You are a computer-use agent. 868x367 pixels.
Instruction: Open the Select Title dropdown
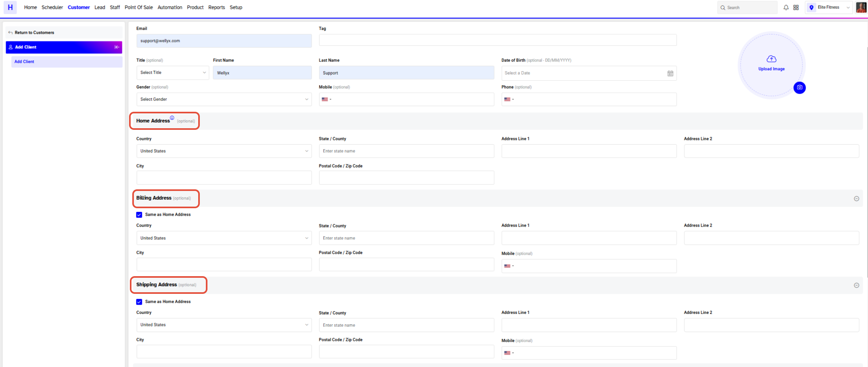[173, 73]
